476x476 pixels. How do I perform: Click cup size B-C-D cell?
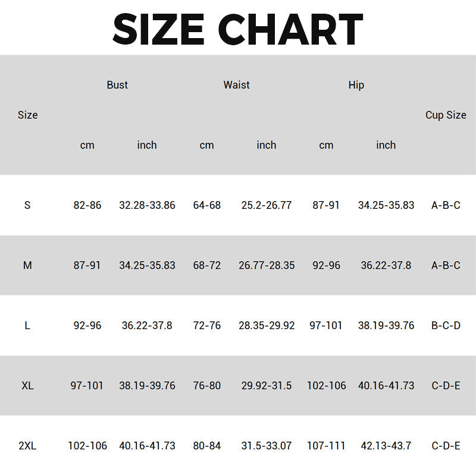click(x=446, y=325)
